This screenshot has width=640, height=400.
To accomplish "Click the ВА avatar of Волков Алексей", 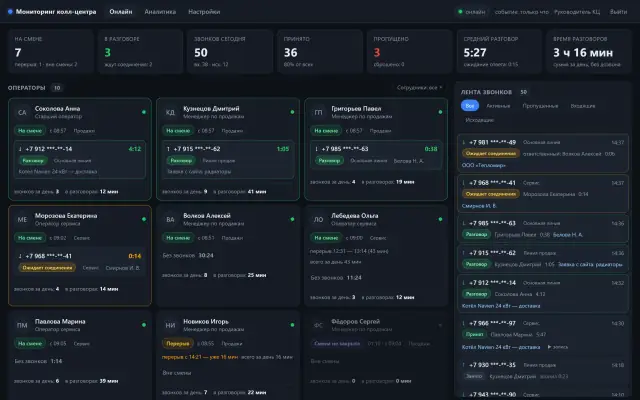I will (170, 219).
